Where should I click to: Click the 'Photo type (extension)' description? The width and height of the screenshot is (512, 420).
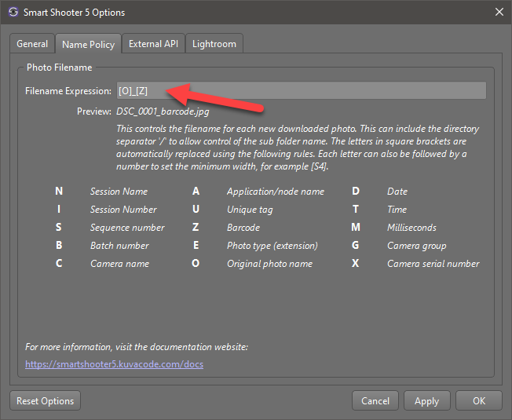pos(272,246)
